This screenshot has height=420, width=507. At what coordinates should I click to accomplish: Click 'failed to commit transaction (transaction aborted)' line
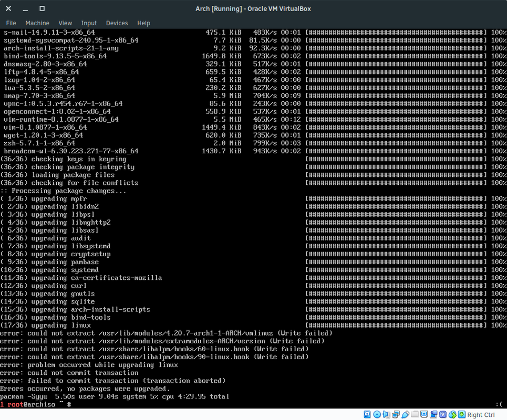(113, 381)
